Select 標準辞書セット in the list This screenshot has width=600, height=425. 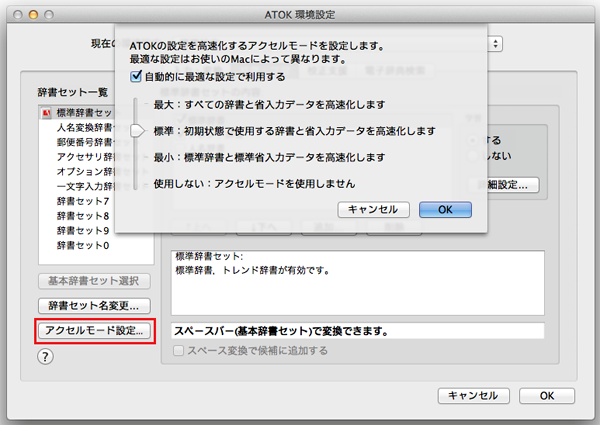(96, 113)
